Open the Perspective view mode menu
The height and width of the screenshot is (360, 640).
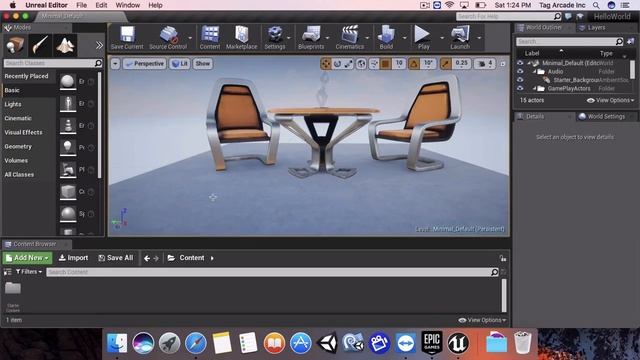point(144,64)
